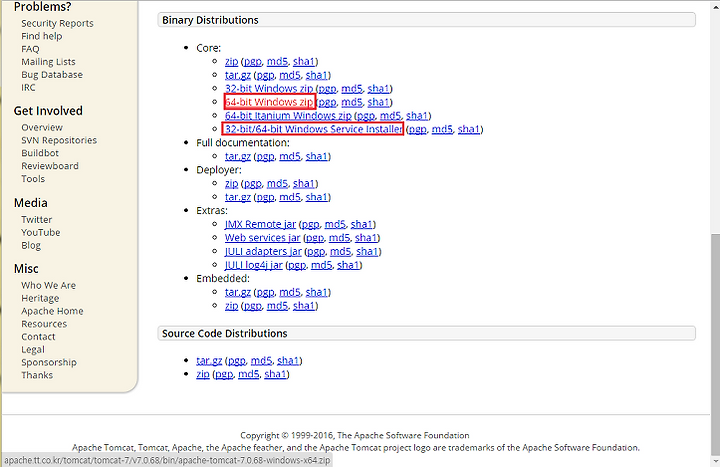Open the Thanks link

coord(37,375)
